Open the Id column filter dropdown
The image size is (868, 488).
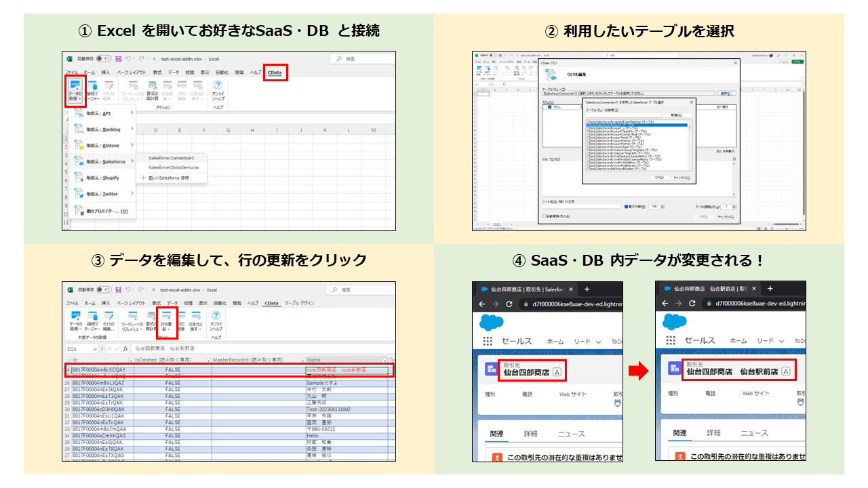click(x=131, y=361)
